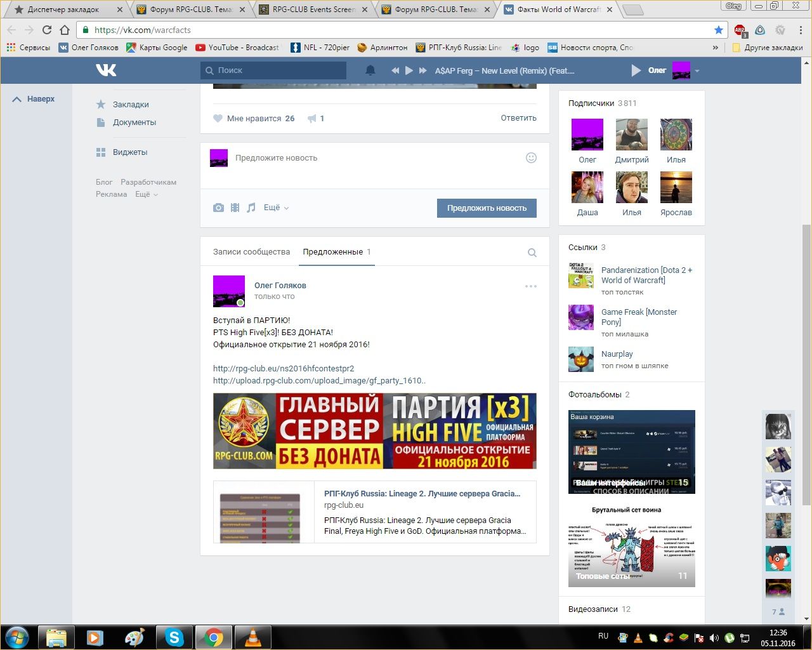This screenshot has width=812, height=650.
Task: Open the rpg-club.eu/ns2016hfcontestpr2 link
Action: (x=284, y=368)
